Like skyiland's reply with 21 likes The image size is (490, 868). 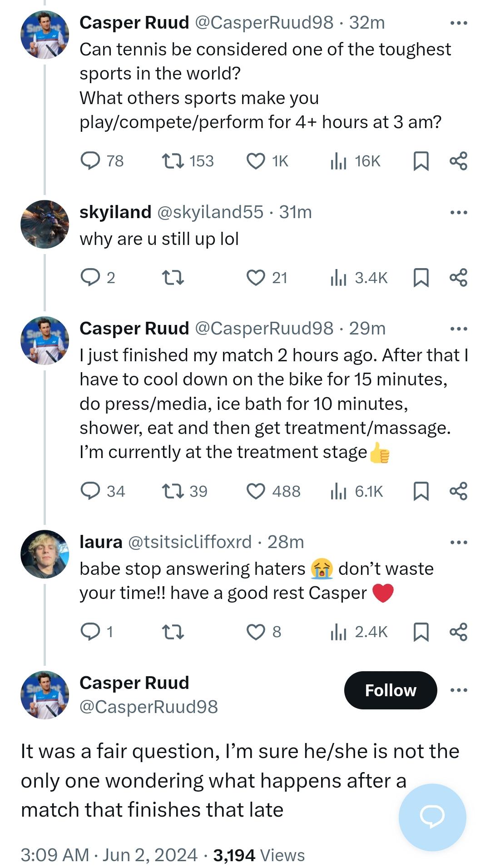point(256,278)
